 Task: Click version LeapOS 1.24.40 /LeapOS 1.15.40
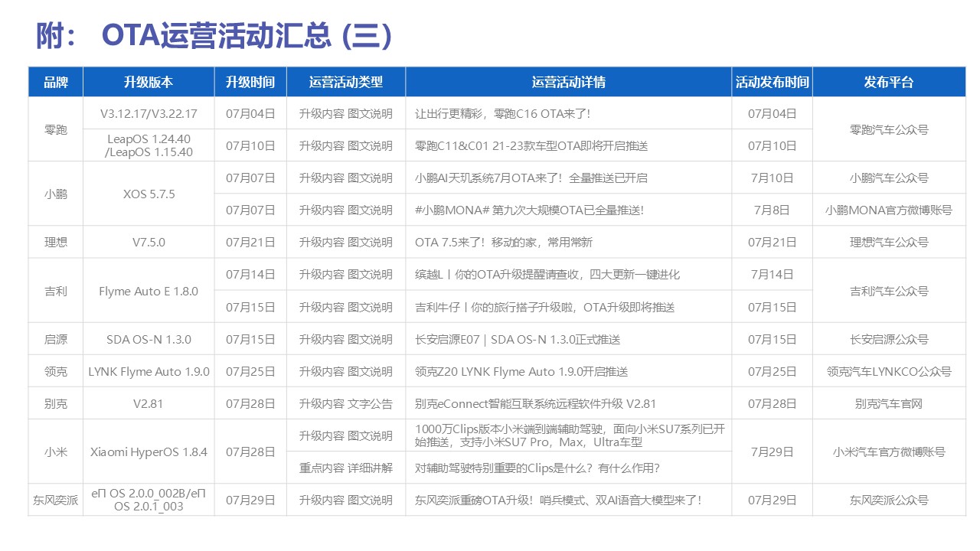pos(149,145)
